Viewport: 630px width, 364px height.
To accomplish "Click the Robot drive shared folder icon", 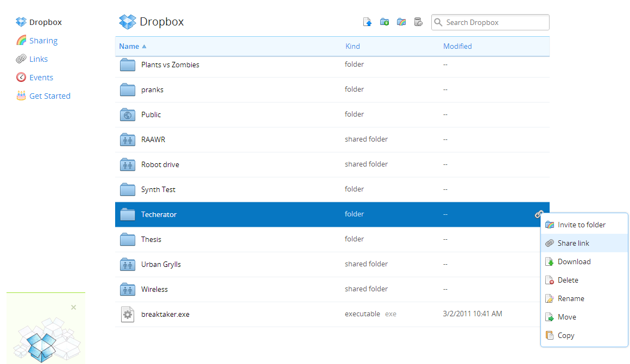I will pyautogui.click(x=128, y=164).
